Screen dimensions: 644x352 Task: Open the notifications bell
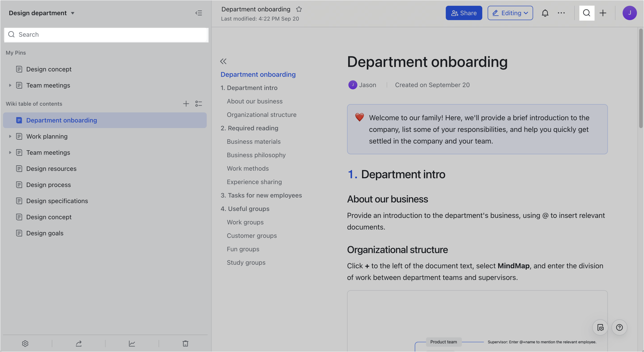coord(545,13)
